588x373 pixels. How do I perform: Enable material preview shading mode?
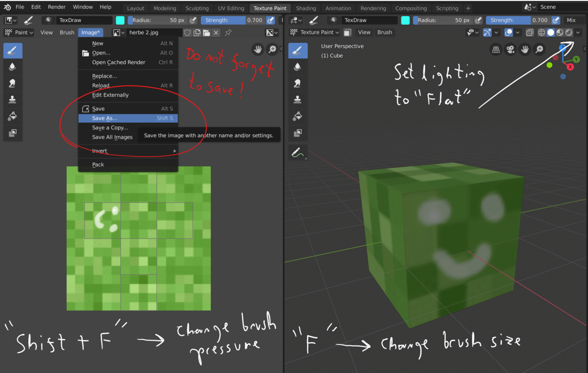click(560, 32)
